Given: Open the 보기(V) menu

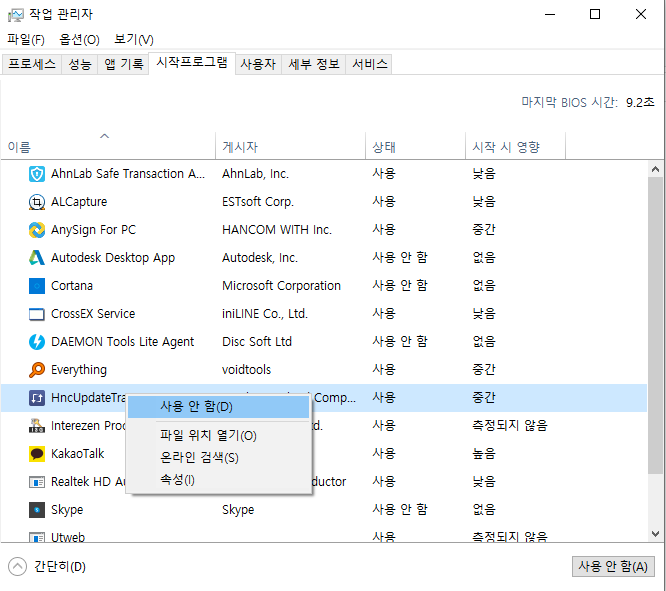Looking at the screenshot, I should coord(134,40).
